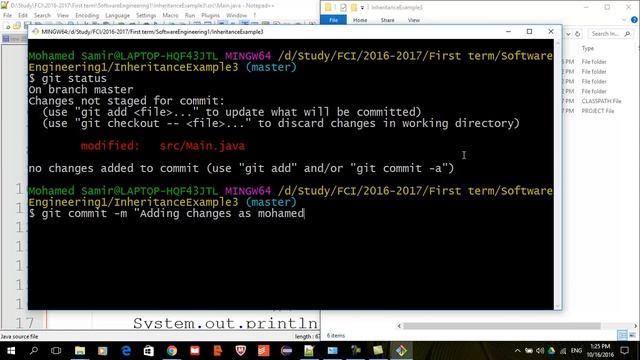Viewport: 640px width, 360px height.
Task: Click volume icon in system tray
Action: pos(540,351)
